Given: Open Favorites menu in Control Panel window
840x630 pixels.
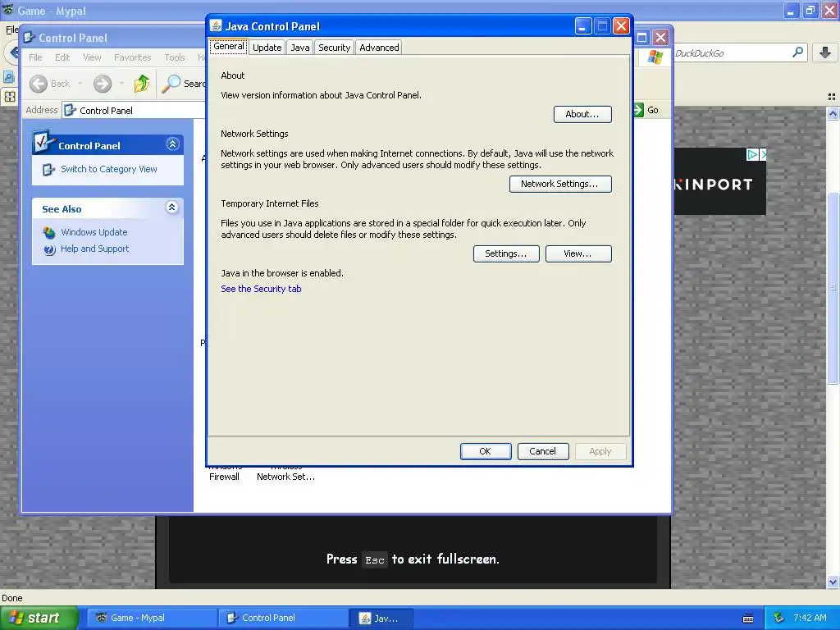Looking at the screenshot, I should tap(132, 57).
